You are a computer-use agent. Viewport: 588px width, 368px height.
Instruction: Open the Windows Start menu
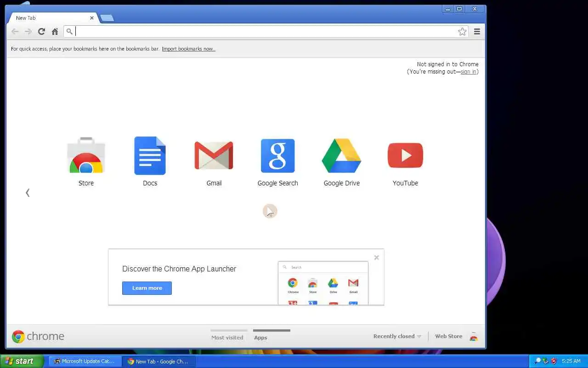point(22,361)
